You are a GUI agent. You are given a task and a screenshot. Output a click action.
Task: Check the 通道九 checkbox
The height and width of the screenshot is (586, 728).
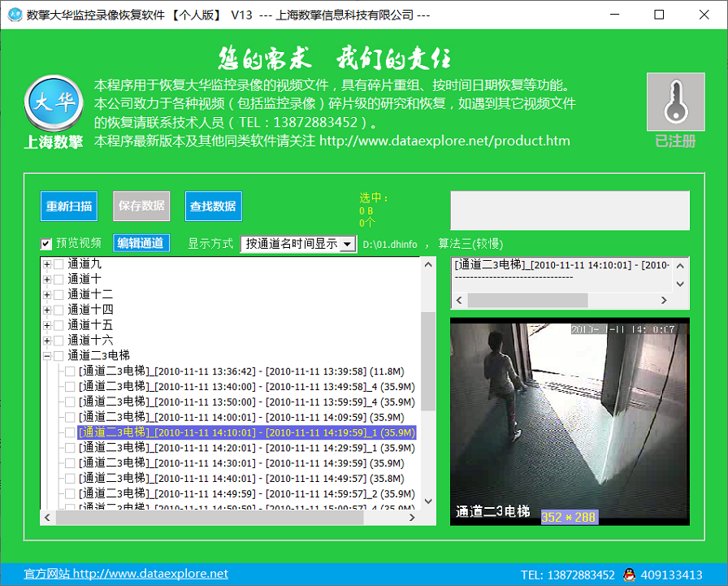click(58, 264)
